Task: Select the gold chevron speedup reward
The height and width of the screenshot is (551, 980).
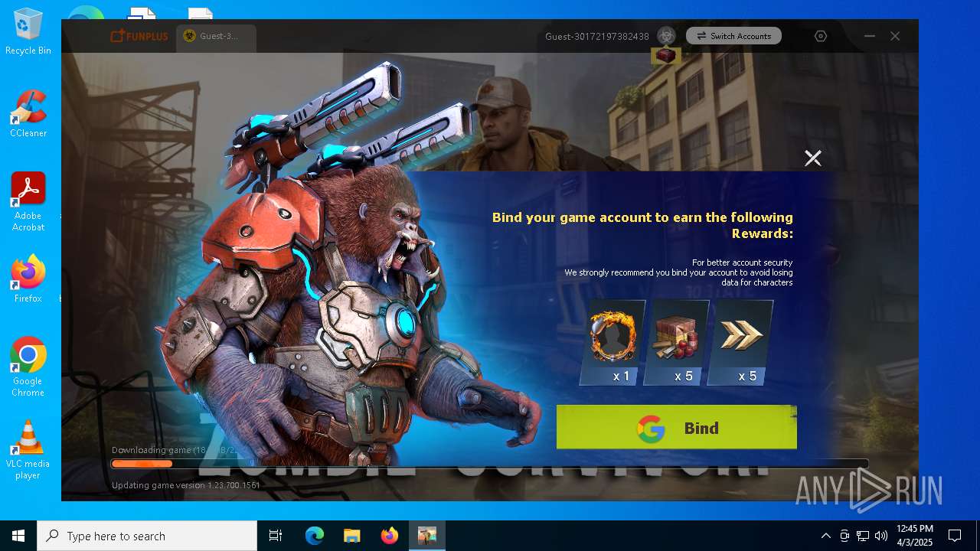Action: (740, 342)
